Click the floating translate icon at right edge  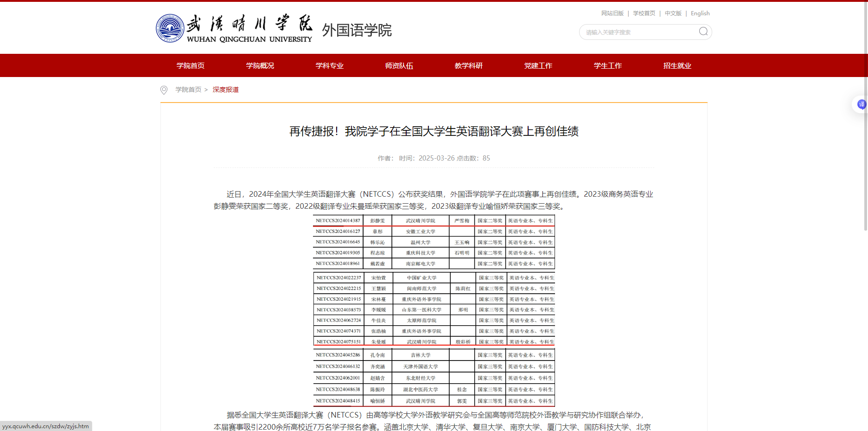pos(861,104)
